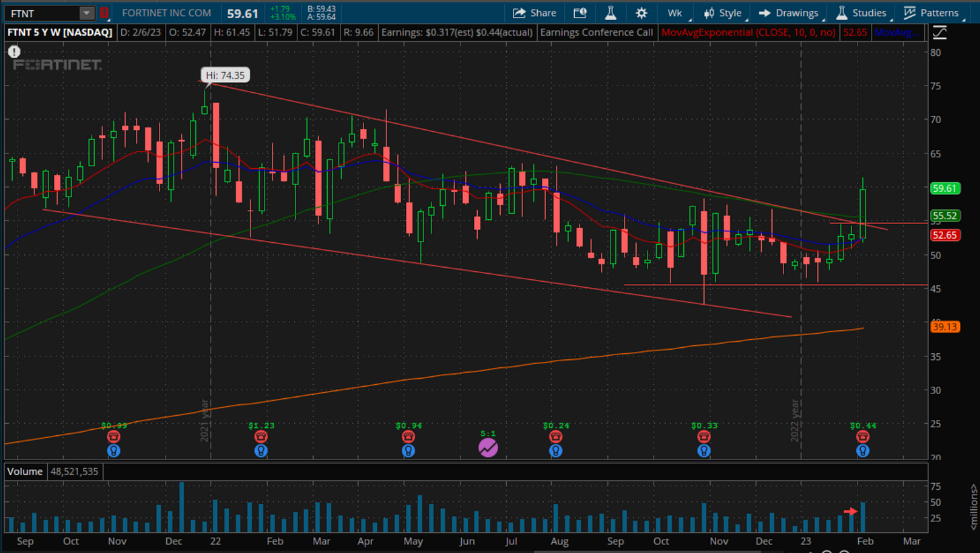This screenshot has height=553, width=980.
Task: Click the Hi: 74.35 price bubble
Action: [x=225, y=75]
